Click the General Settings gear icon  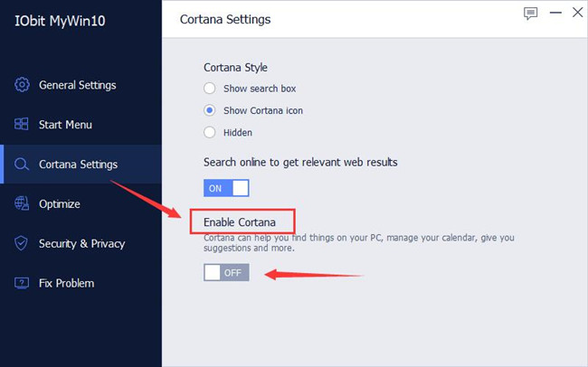22,85
